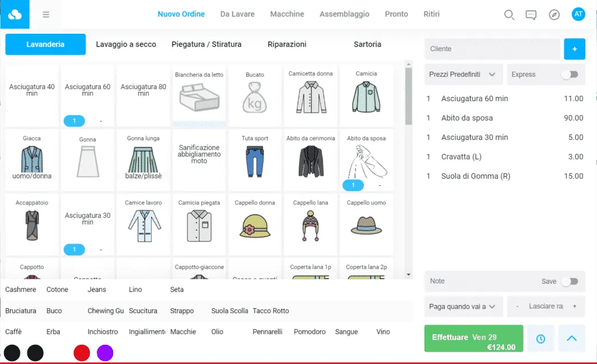Select the Accappatoio bathrobe item
The image size is (597, 364).
point(32,224)
